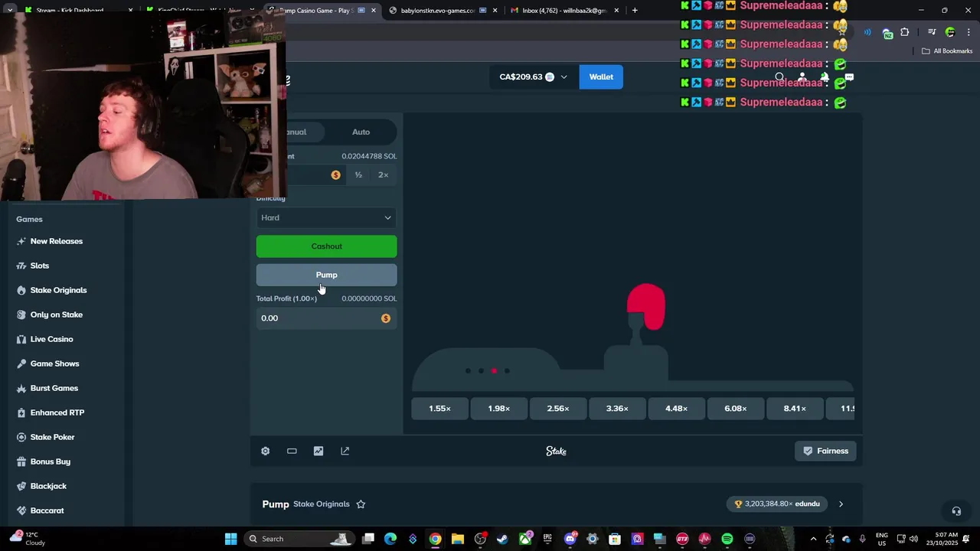Switch to Stream - Kick Dashboard tab
Screen dimensions: 980x551
(x=77, y=11)
